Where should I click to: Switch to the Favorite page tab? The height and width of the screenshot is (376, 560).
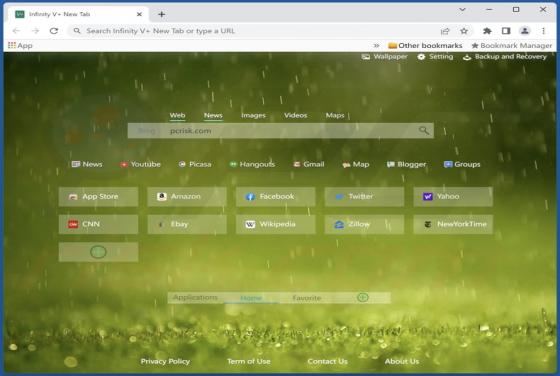(307, 298)
